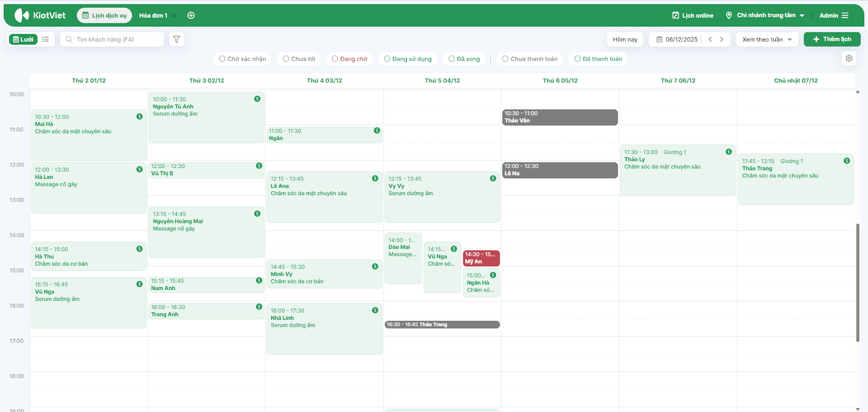Viewport: 868px width, 412px height.
Task: Click the Thêm lịch button
Action: (x=832, y=40)
